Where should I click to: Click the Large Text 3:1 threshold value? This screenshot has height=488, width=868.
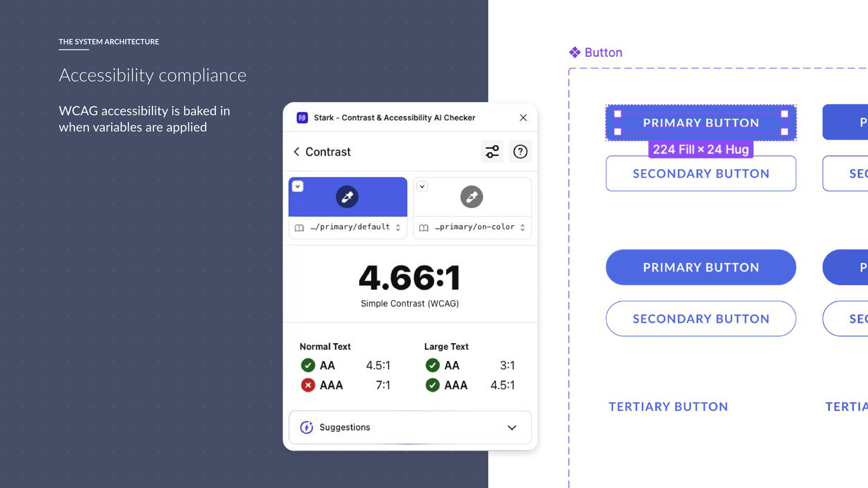click(x=507, y=365)
